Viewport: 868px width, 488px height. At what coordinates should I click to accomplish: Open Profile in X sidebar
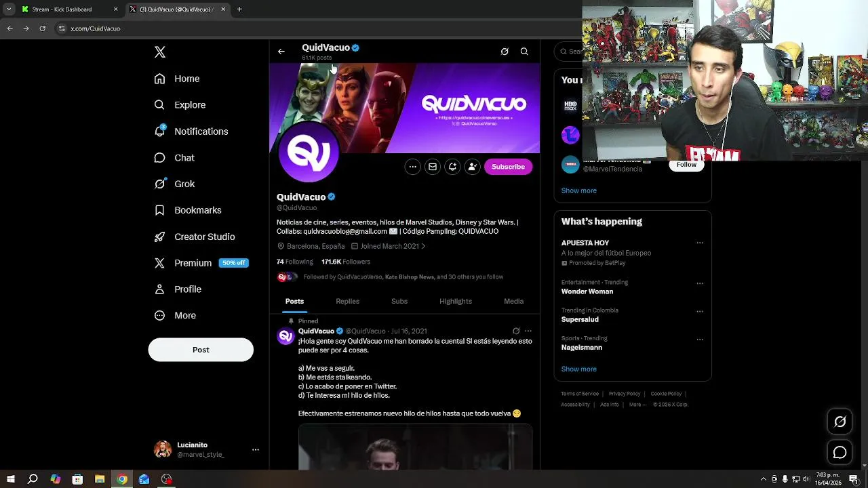pos(178,289)
